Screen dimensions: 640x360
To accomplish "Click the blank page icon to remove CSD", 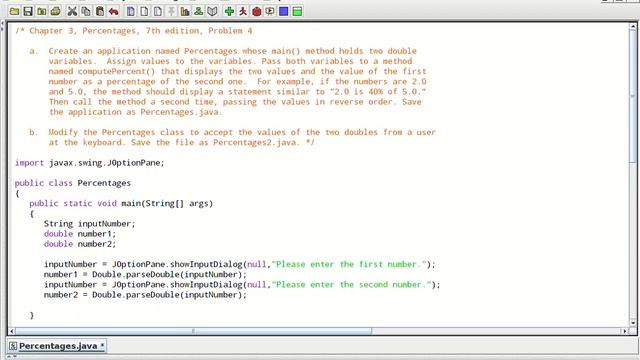I will click(x=144, y=11).
